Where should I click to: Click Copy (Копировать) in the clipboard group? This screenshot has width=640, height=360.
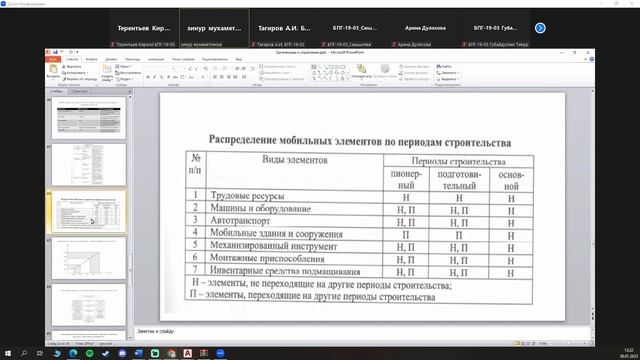coord(75,73)
